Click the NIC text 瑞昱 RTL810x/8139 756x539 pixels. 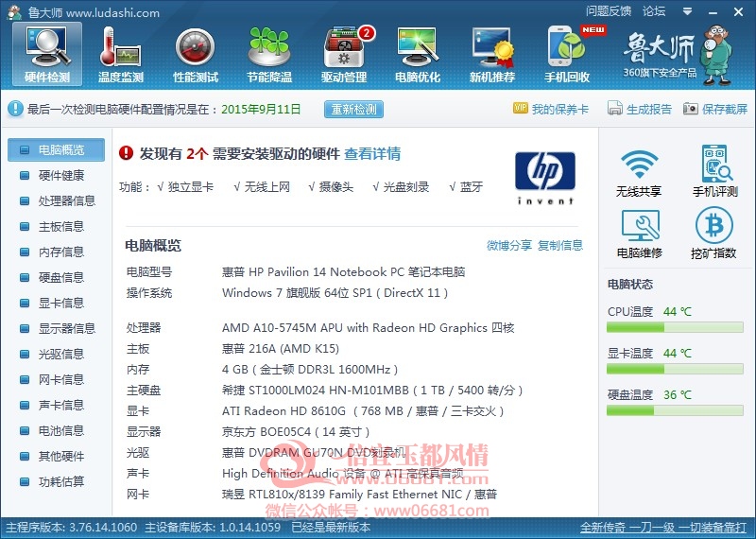click(x=360, y=495)
